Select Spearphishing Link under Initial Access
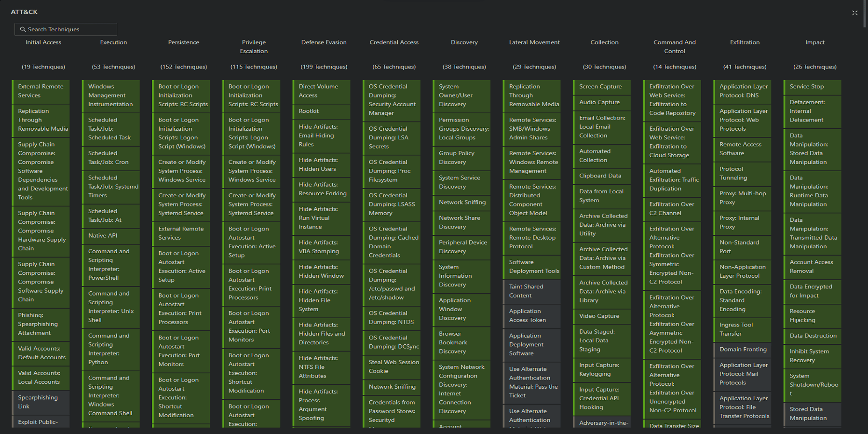The height and width of the screenshot is (434, 868). (41, 402)
